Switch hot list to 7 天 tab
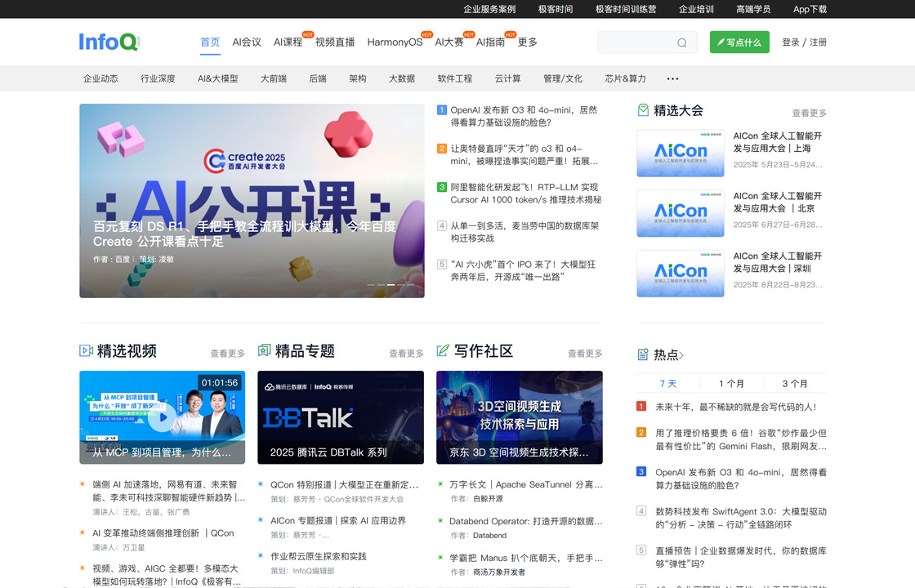This screenshot has width=915, height=588. 668,383
